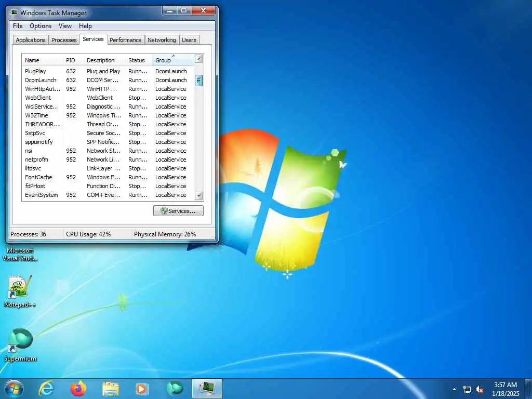
Task: Open Windows Explorer folder icon in taskbar
Action: pos(111,389)
